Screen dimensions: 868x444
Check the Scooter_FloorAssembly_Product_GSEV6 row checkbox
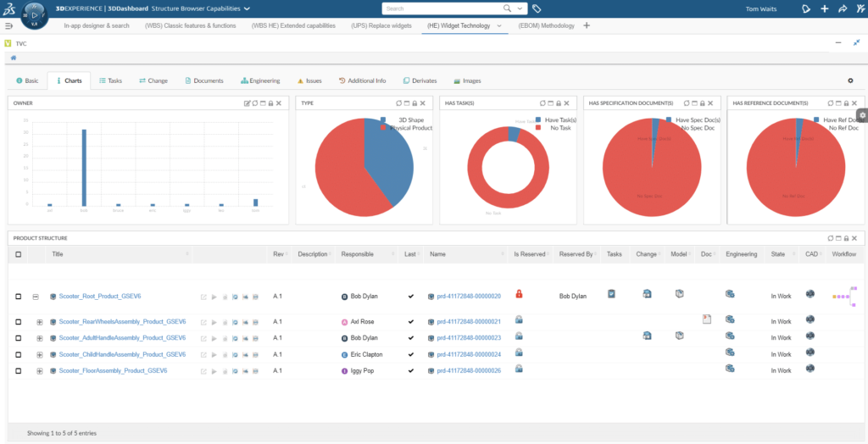coord(19,371)
